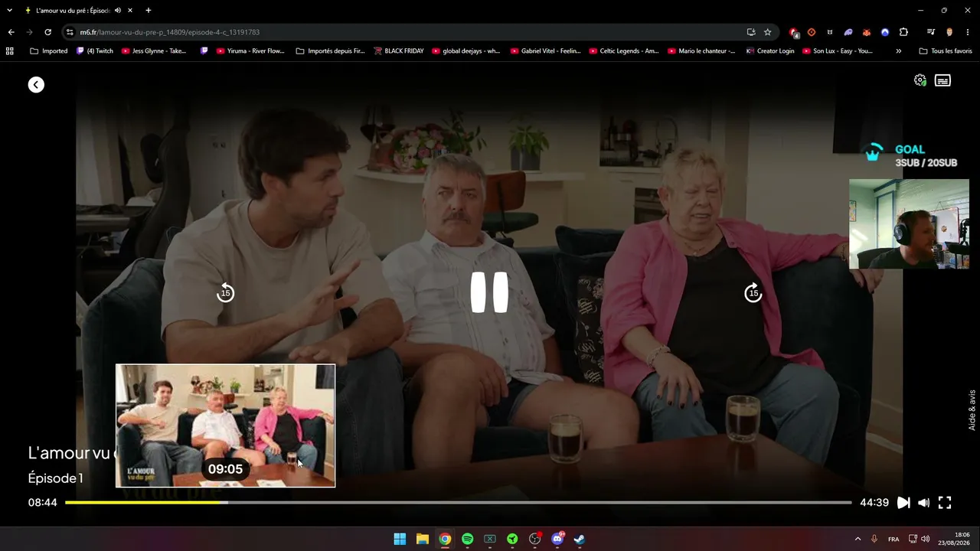
Task: Open the Importés depuis Fir... folder
Action: click(x=331, y=51)
